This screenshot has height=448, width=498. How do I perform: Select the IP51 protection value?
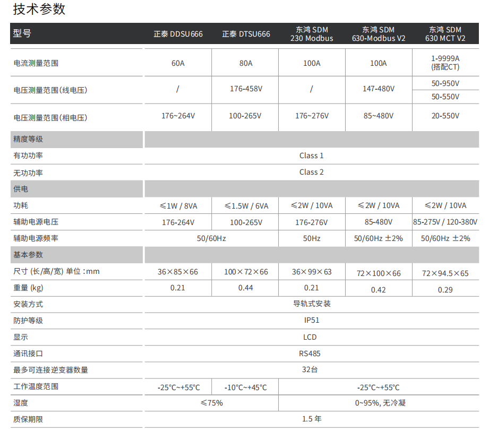click(x=312, y=320)
